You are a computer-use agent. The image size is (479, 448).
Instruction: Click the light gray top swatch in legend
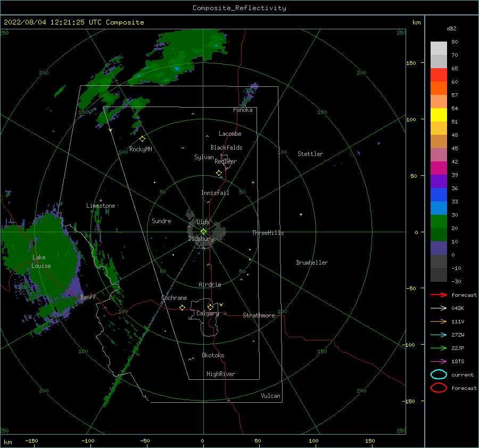click(x=439, y=48)
